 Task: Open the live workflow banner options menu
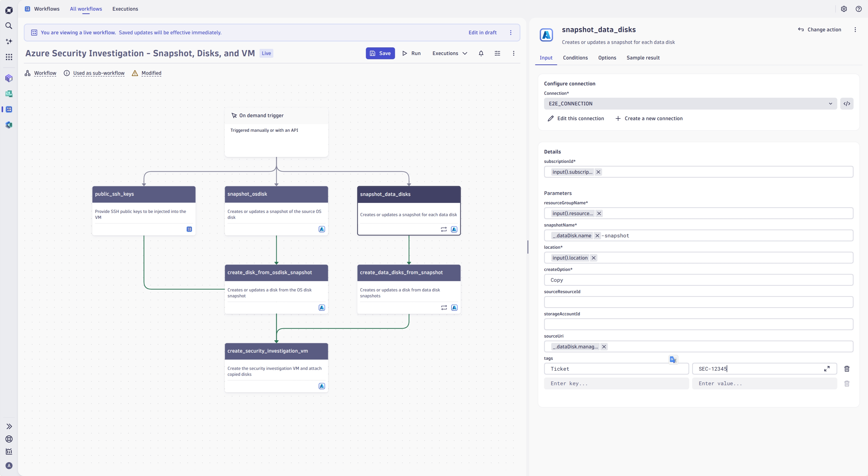pos(510,33)
